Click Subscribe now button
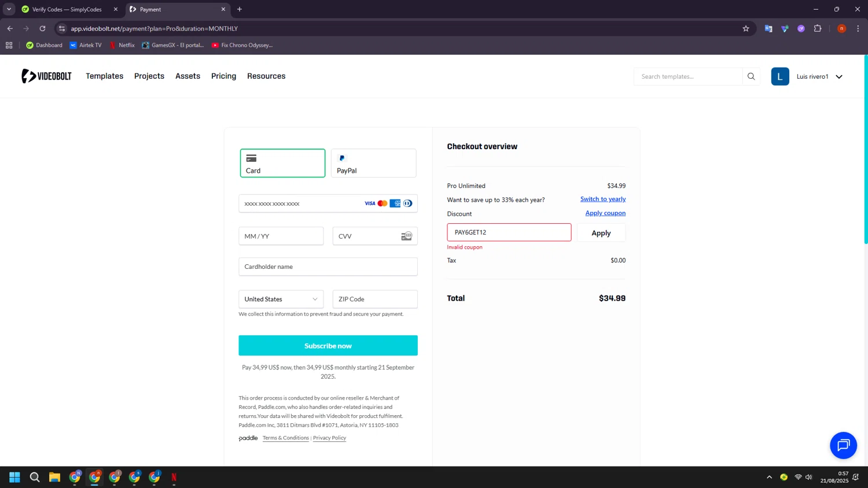Viewport: 868px width, 488px height. click(x=328, y=346)
